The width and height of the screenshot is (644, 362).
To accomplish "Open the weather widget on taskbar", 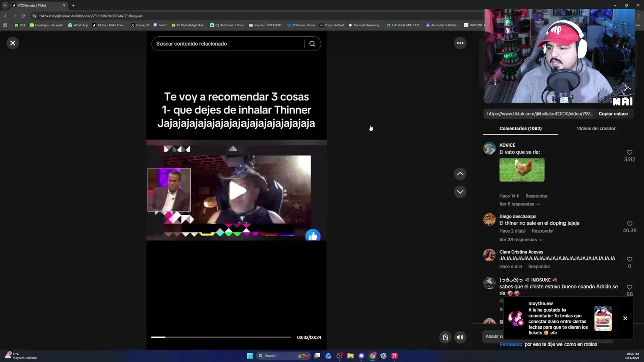I will click(x=21, y=356).
